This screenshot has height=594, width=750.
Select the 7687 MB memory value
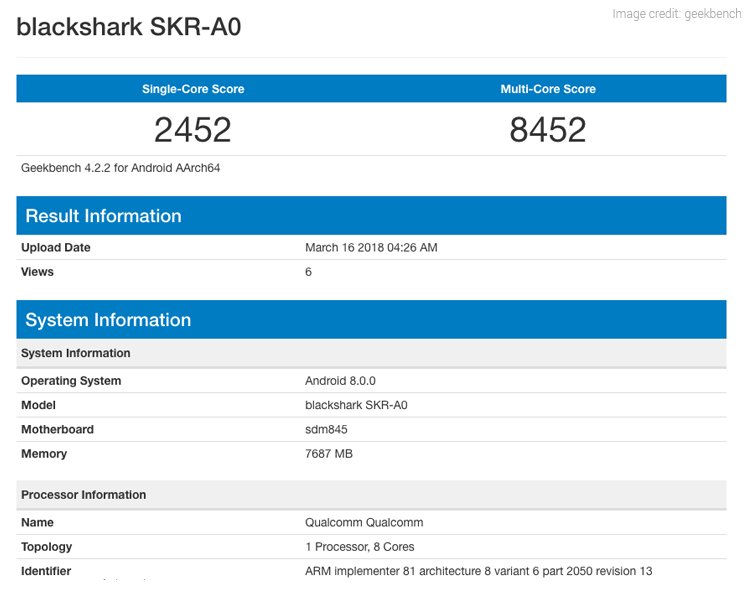(328, 454)
